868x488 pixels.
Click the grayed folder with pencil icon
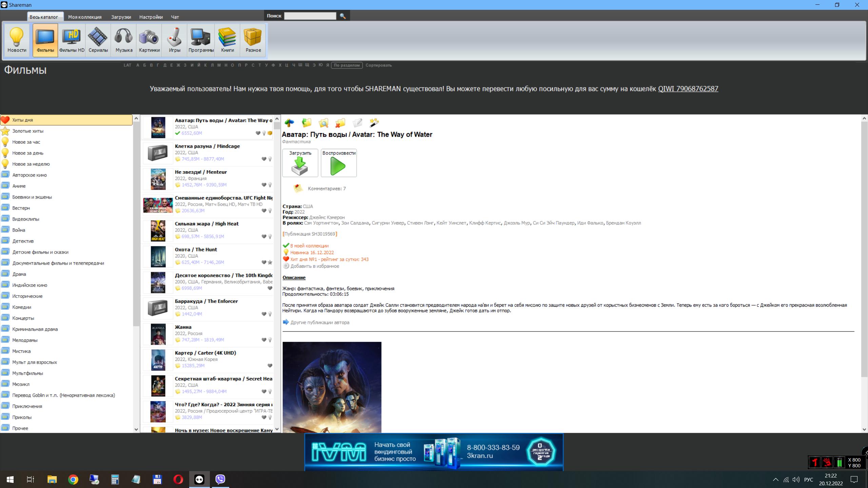pyautogui.click(x=357, y=123)
